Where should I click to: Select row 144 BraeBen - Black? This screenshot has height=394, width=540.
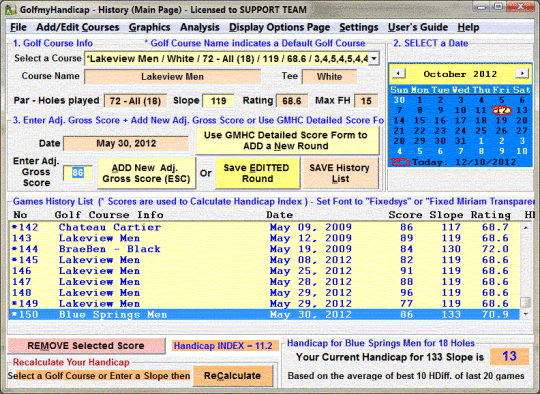click(264, 249)
